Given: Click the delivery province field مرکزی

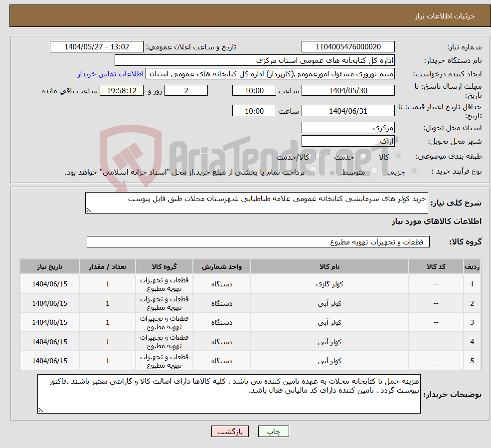Looking at the screenshot, I should 348,128.
